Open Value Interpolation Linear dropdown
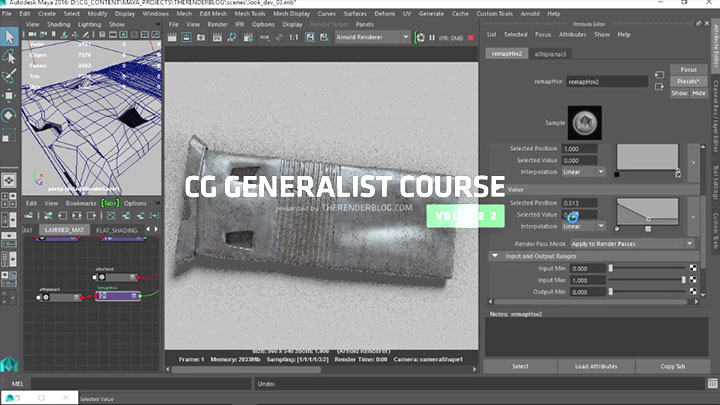This screenshot has height=405, width=720. [584, 226]
